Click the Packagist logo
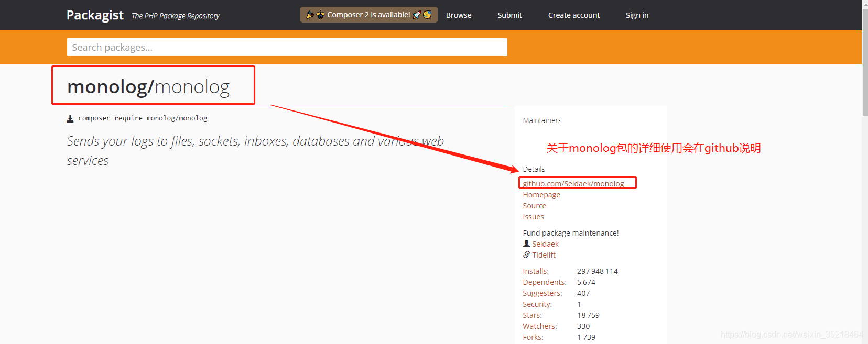Viewport: 868px width, 344px height. [x=95, y=15]
